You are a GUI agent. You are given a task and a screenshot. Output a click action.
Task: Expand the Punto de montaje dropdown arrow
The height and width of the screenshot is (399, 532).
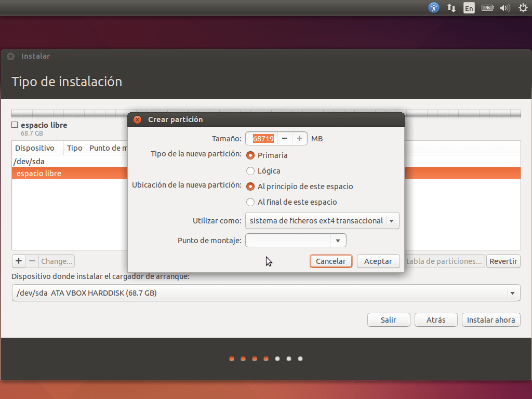point(338,241)
